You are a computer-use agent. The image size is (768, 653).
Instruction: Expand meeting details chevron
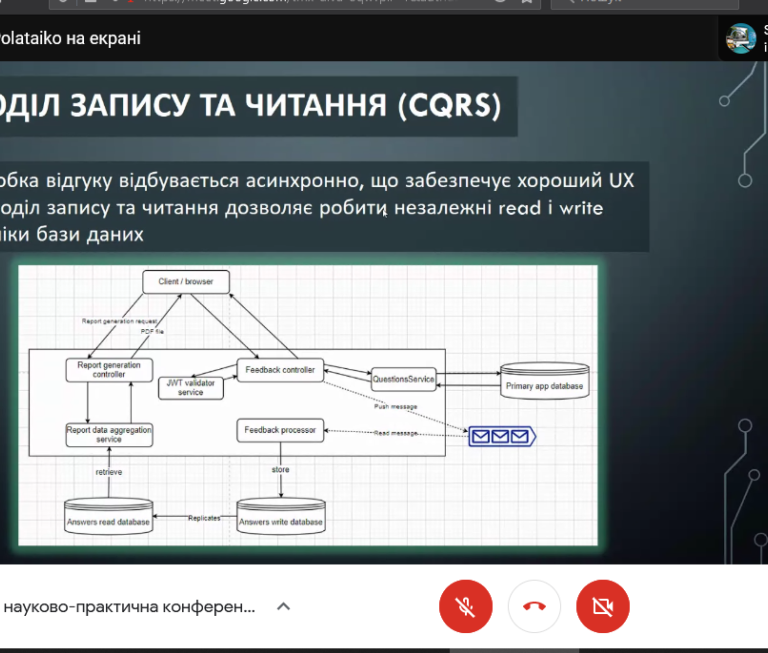284,606
